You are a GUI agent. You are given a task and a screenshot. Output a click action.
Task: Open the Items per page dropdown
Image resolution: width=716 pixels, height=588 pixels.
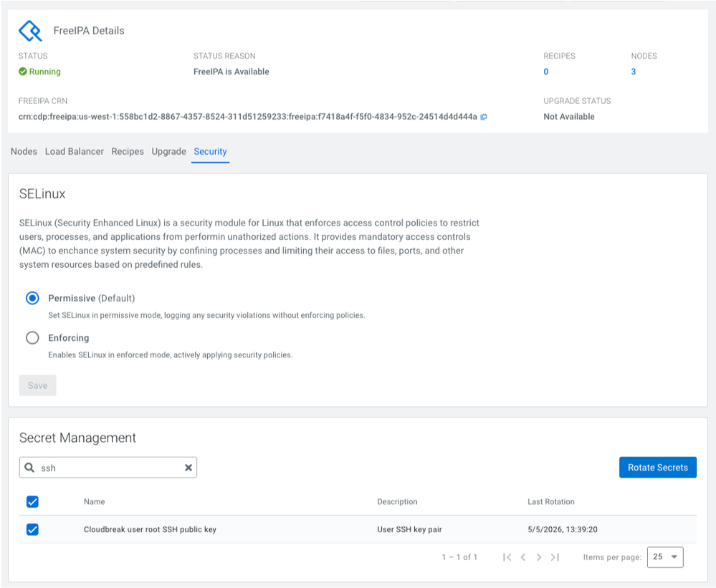(665, 557)
